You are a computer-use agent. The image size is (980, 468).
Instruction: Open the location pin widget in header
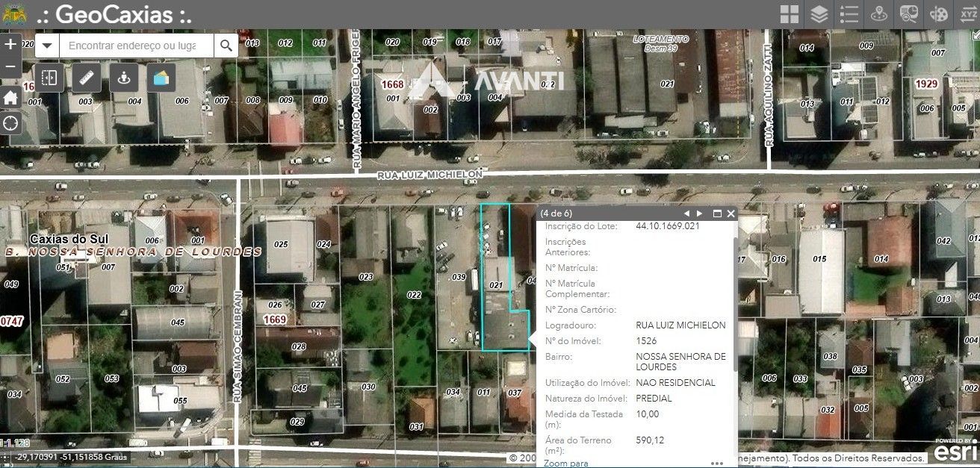[880, 14]
